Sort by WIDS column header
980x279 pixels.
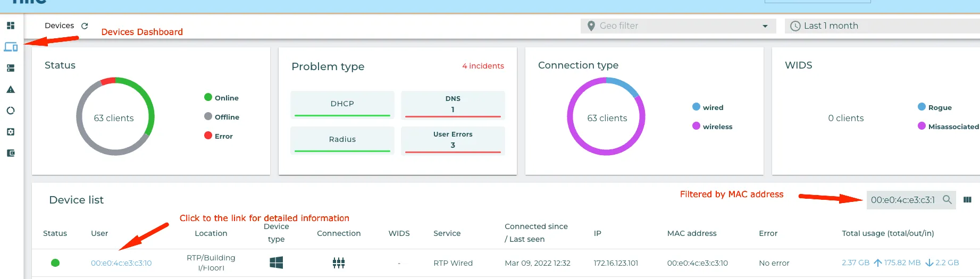[399, 233]
